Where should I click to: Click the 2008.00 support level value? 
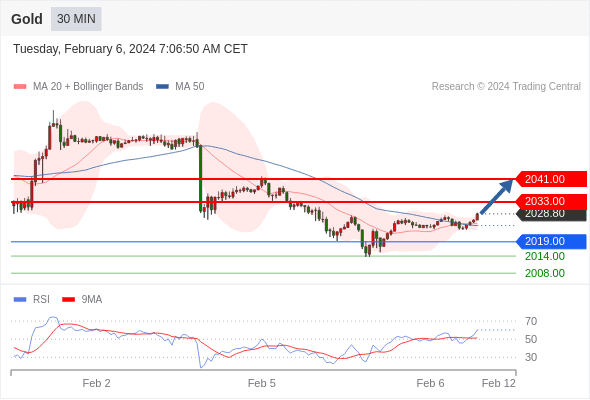[545, 273]
